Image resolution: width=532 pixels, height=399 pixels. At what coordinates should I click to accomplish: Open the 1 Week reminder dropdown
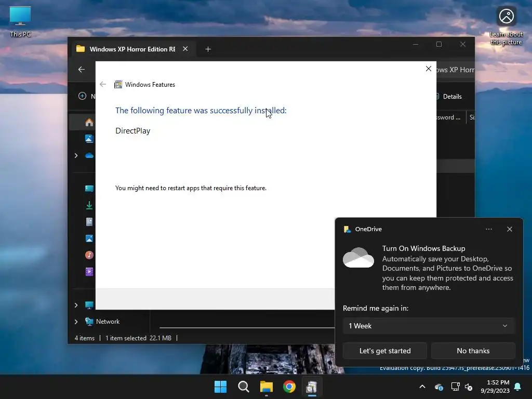429,326
